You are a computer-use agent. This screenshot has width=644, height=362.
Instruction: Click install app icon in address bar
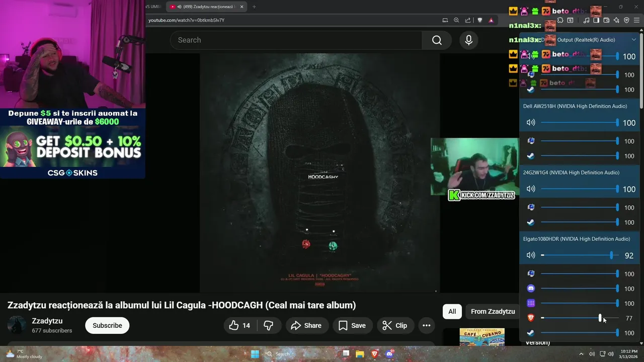pyautogui.click(x=445, y=20)
